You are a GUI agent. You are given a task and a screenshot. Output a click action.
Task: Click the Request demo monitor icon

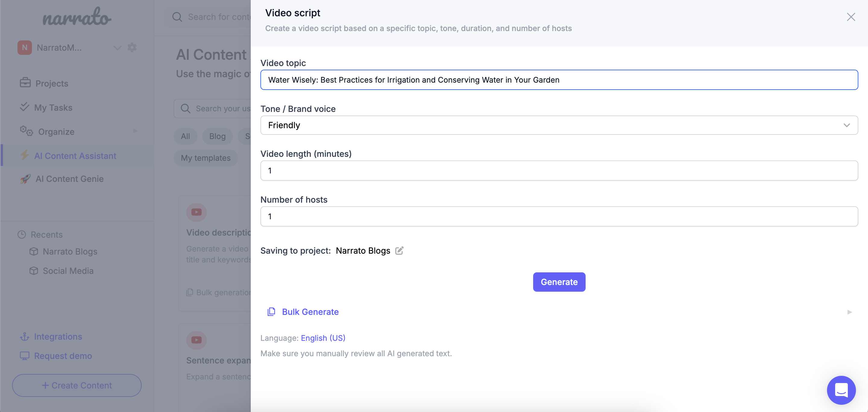pos(25,356)
